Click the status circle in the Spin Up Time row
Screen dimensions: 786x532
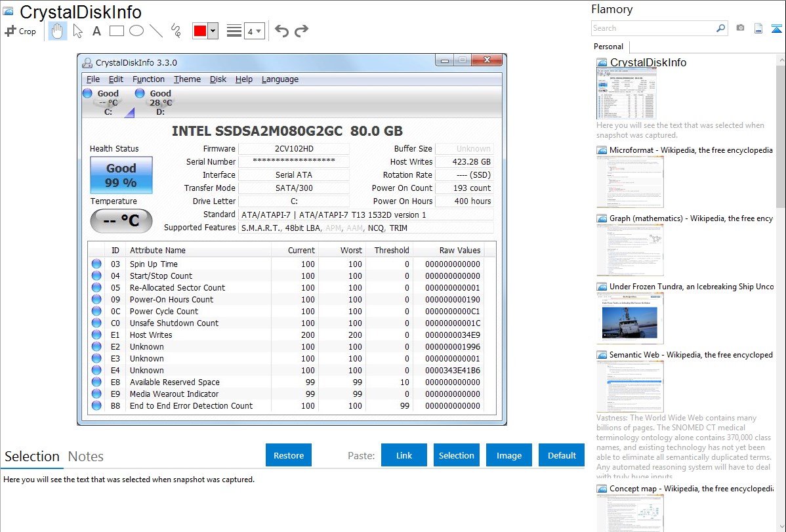[x=96, y=264]
